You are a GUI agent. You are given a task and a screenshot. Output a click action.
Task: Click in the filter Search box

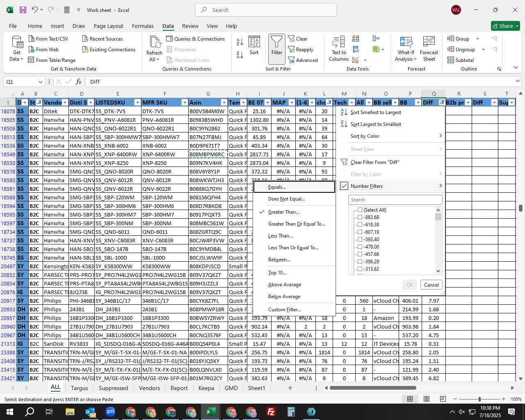click(395, 200)
